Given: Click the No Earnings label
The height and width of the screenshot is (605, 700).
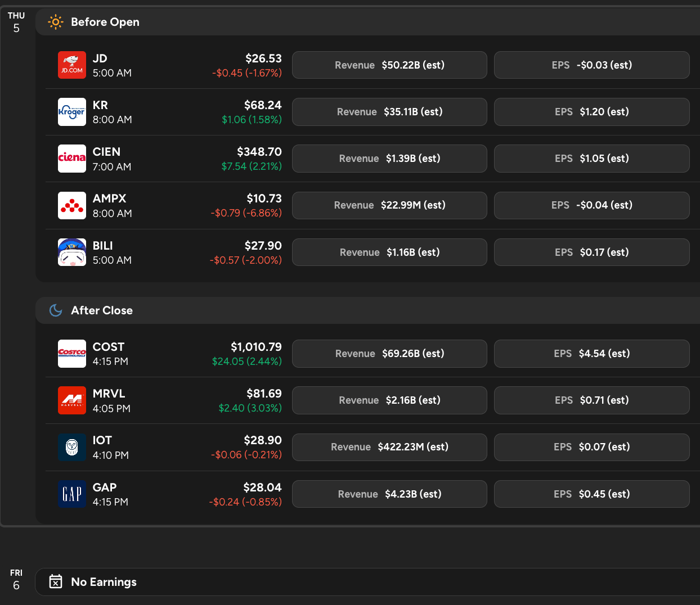Looking at the screenshot, I should pyautogui.click(x=104, y=582).
